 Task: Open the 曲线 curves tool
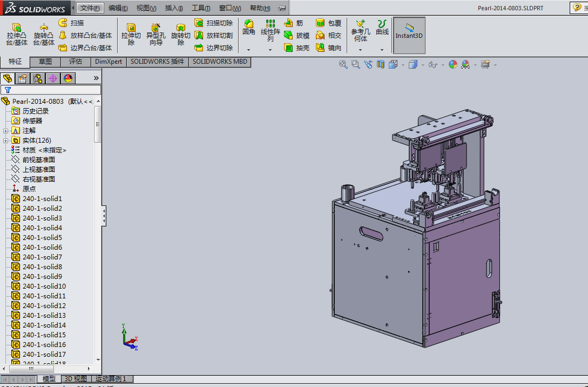[x=382, y=28]
